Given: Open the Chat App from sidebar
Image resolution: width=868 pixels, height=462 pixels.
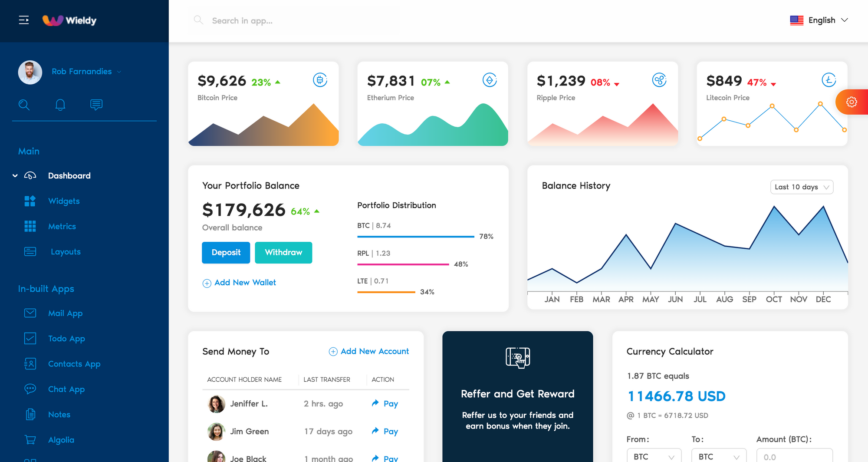Looking at the screenshot, I should pyautogui.click(x=66, y=389).
